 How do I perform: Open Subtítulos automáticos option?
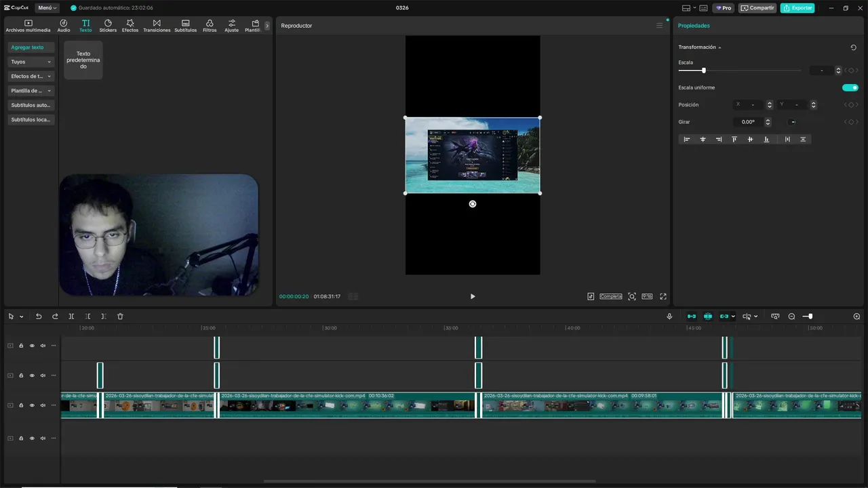[31, 105]
